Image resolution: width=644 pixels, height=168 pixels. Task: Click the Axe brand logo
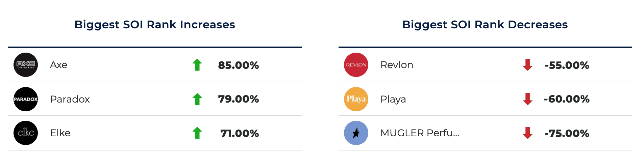(26, 65)
